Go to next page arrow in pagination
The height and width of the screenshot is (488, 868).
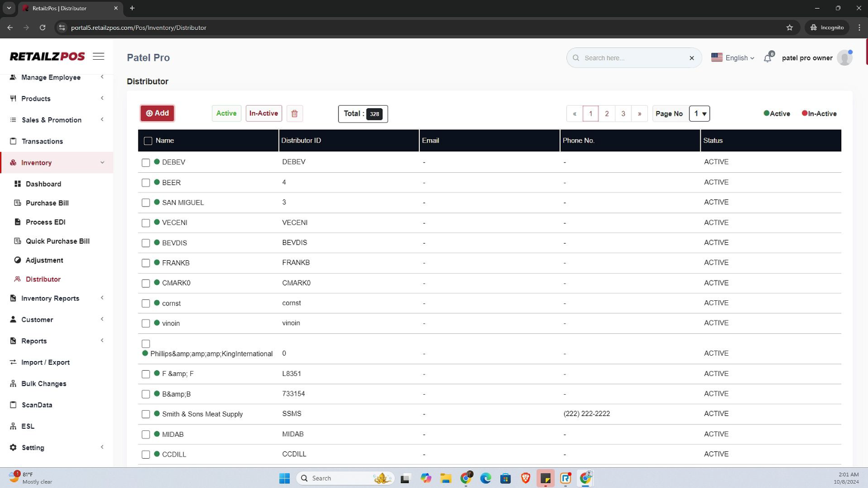(639, 114)
